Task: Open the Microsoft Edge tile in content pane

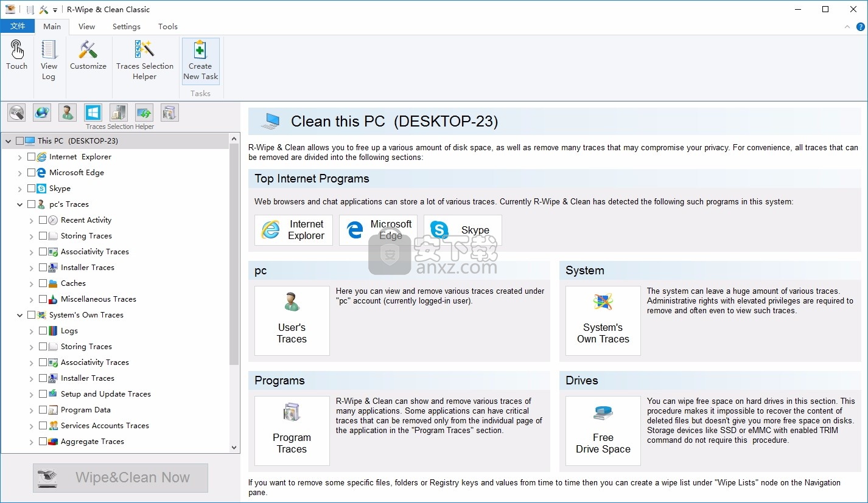Action: (x=378, y=230)
